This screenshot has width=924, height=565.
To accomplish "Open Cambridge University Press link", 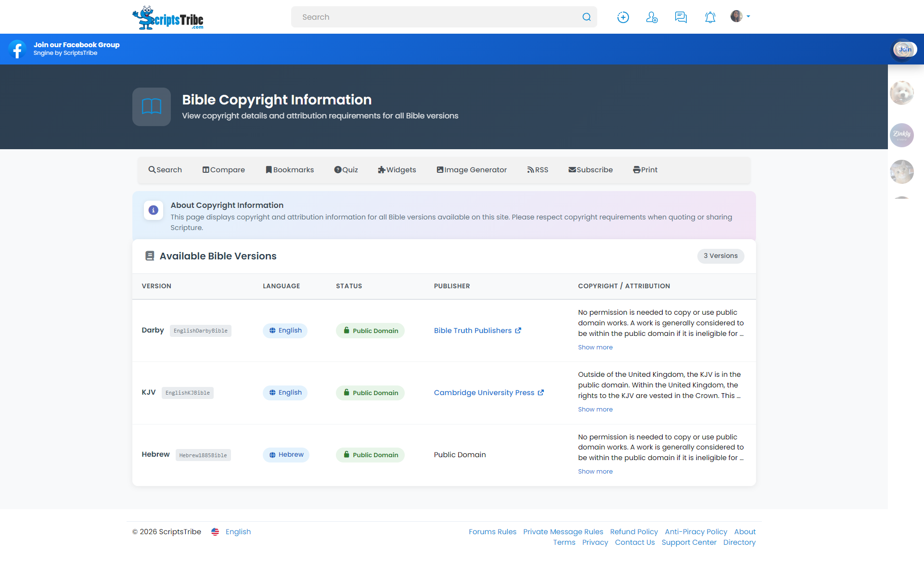I will pos(484,392).
